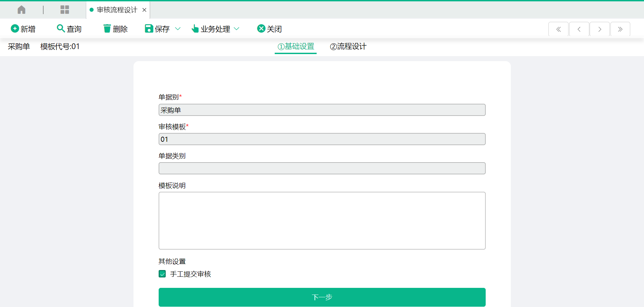Switch to the ②流程设计 tab
Screen dimensions: 644x307
348,46
